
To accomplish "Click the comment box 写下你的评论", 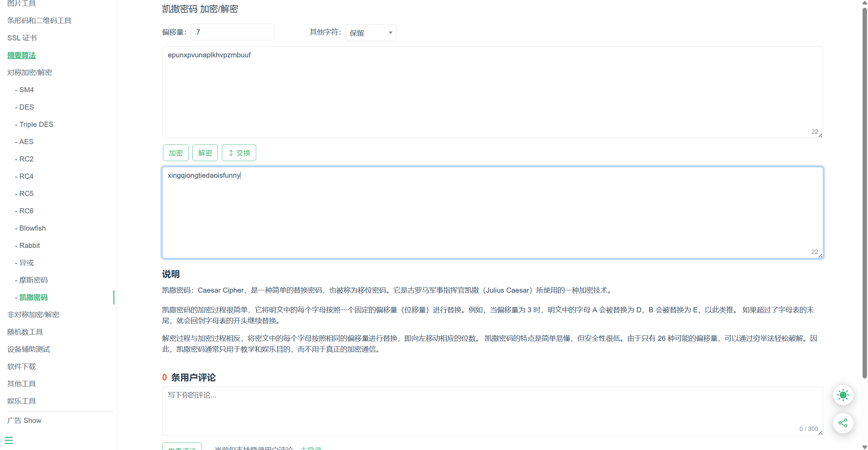I will coord(492,410).
